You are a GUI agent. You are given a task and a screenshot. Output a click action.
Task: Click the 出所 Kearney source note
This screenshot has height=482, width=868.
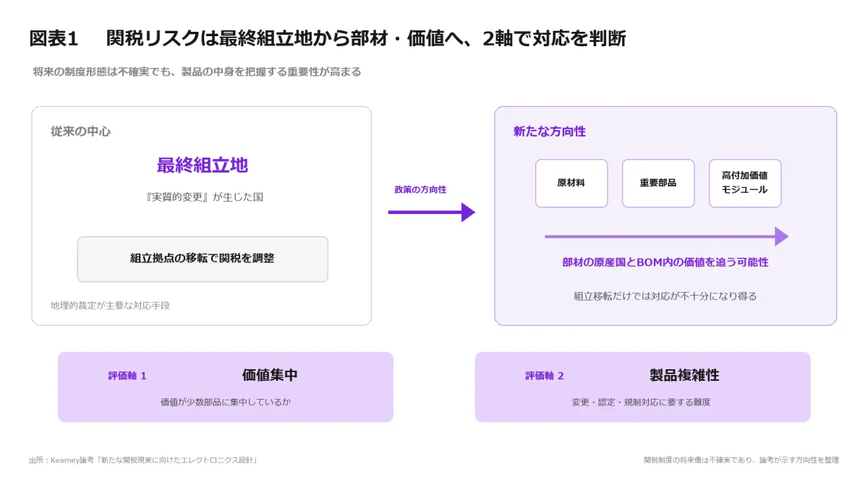(x=143, y=460)
